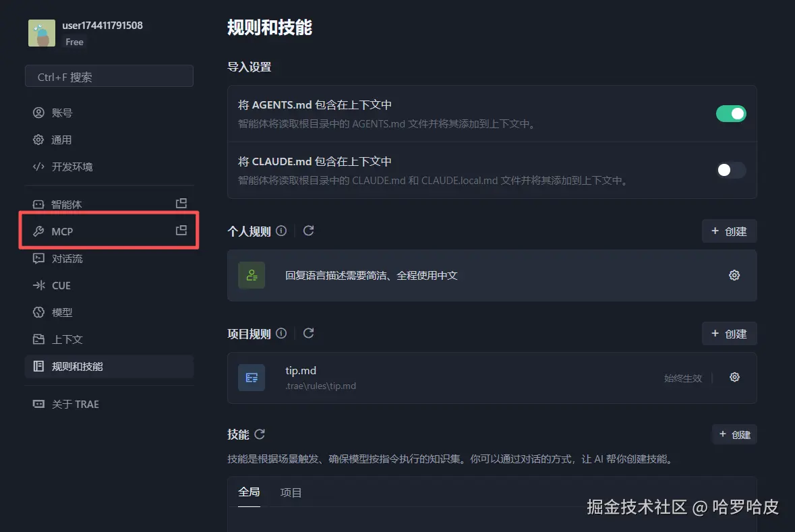Screen dimensions: 795x532
Task: Show info tooltip next to 个人规则
Action: pos(281,231)
